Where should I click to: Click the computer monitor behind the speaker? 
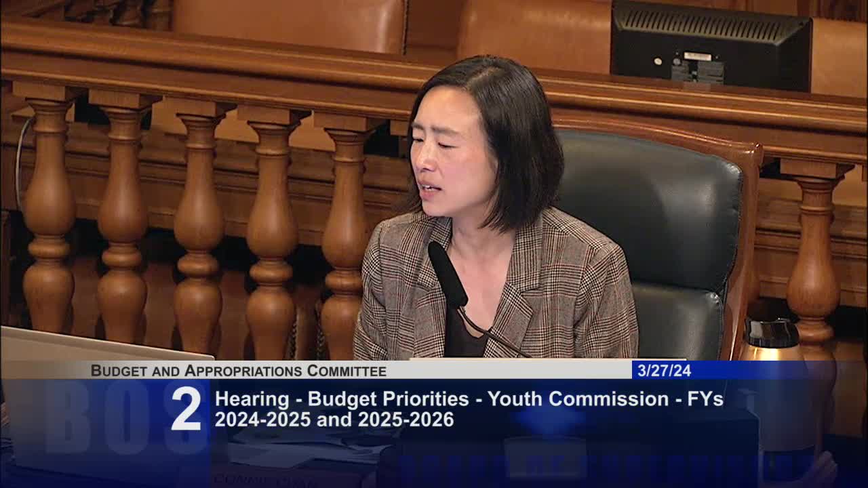705,47
